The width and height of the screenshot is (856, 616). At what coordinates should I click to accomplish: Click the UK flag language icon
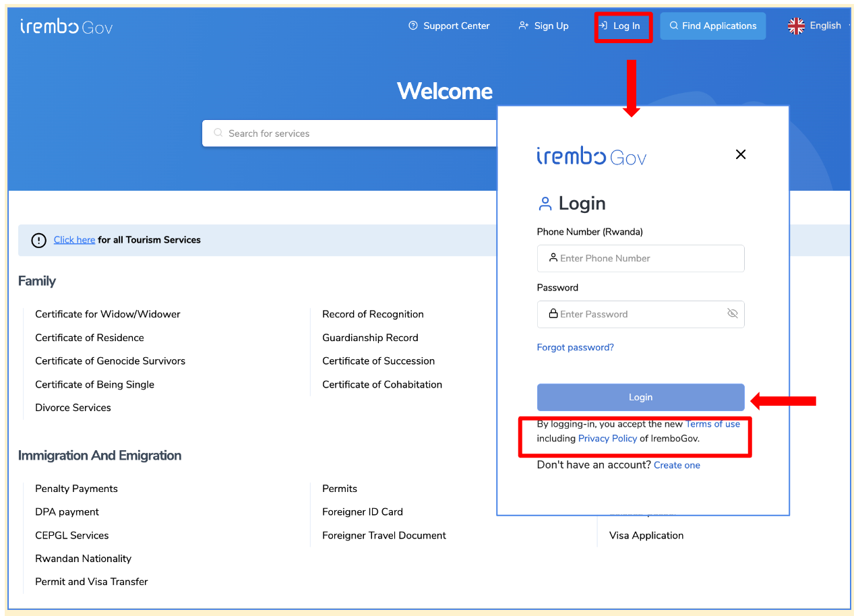point(796,26)
